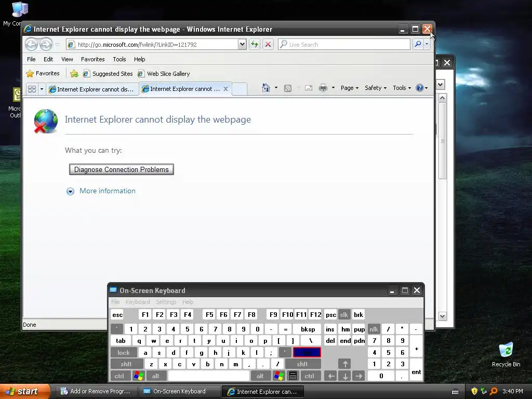Image resolution: width=532 pixels, height=399 pixels.
Task: Toggle the slk scroll lock key
Action: (x=344, y=314)
